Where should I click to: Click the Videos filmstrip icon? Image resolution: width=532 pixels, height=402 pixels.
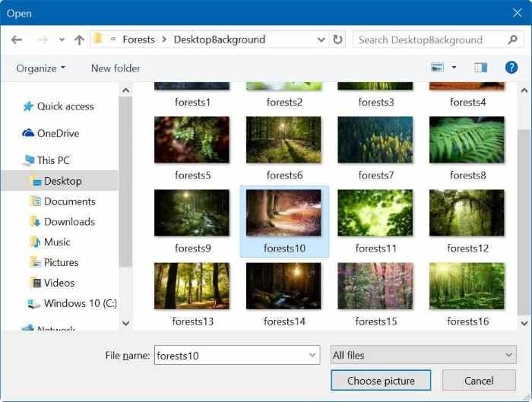[36, 283]
